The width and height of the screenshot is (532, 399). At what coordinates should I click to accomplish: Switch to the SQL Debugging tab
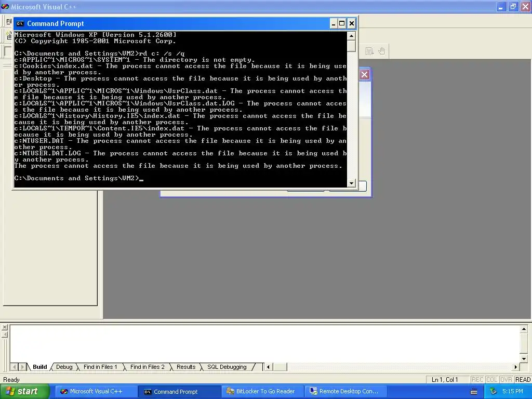pyautogui.click(x=227, y=367)
